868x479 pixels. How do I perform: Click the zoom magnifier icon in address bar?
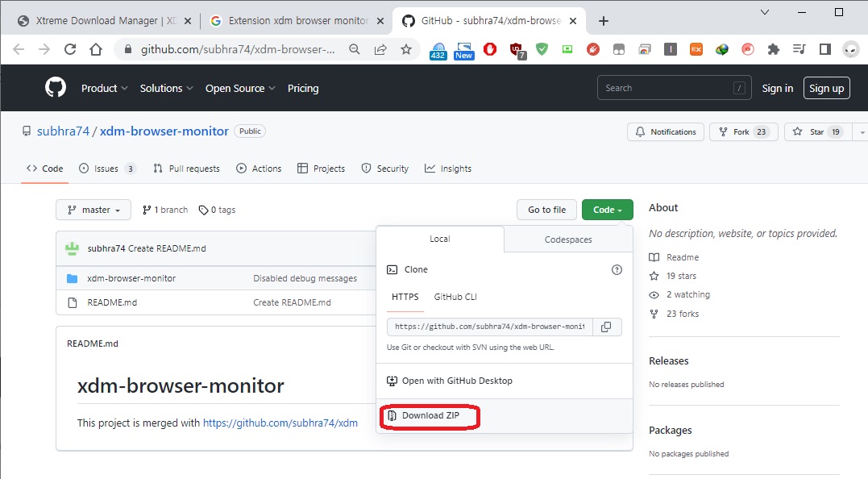(x=355, y=49)
